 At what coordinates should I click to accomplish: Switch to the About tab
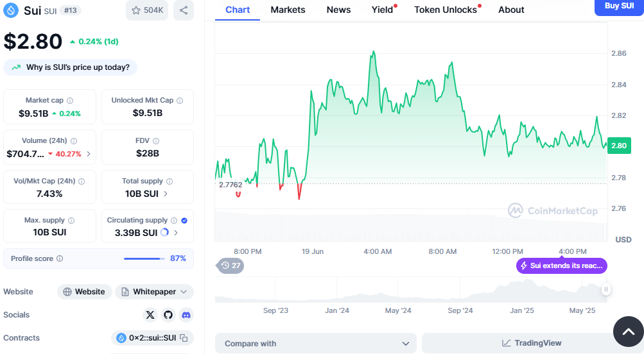(511, 10)
